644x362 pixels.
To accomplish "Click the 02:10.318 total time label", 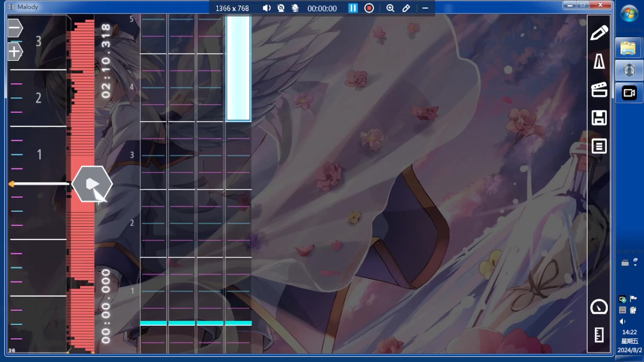I will pyautogui.click(x=106, y=61).
